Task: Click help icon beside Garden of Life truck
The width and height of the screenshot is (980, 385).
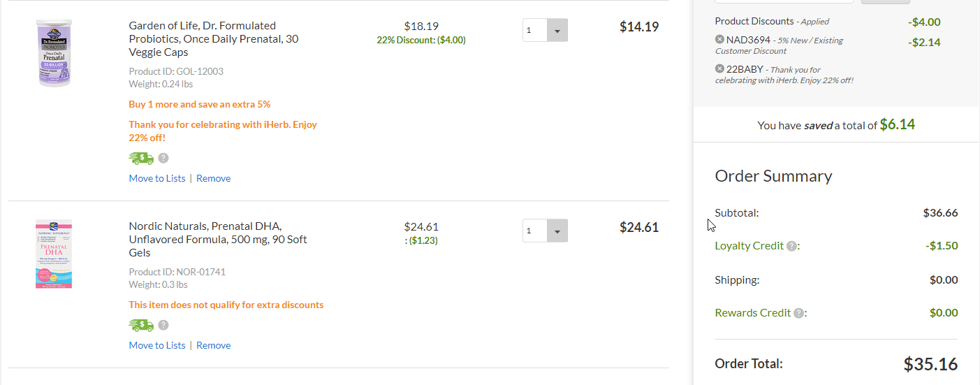Action: (x=163, y=158)
